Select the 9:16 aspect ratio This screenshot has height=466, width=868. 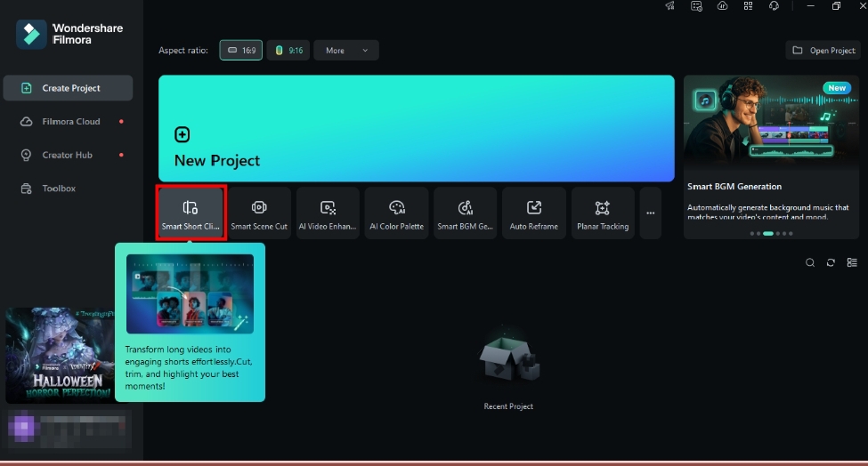click(288, 51)
